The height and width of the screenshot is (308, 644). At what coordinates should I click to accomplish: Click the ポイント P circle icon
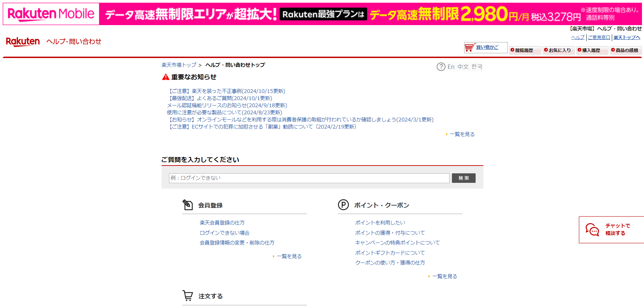coord(343,205)
